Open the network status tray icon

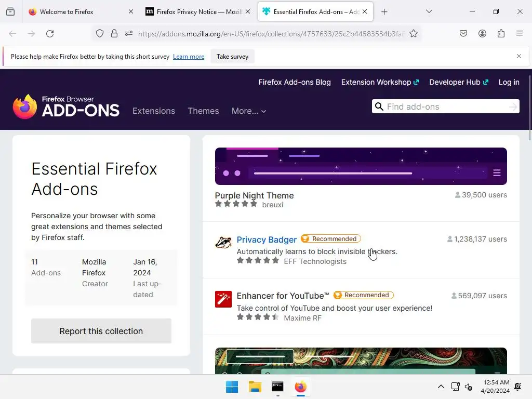click(x=455, y=387)
